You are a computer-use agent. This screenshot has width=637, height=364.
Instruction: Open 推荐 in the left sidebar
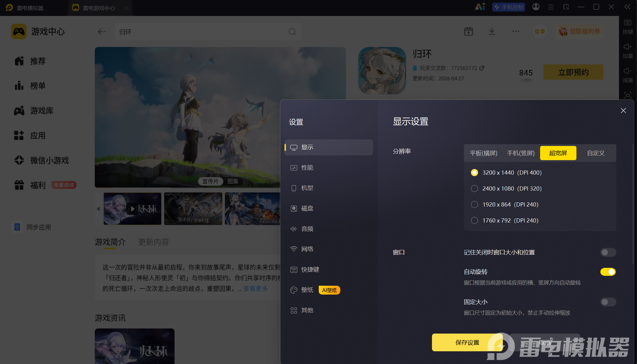30,61
